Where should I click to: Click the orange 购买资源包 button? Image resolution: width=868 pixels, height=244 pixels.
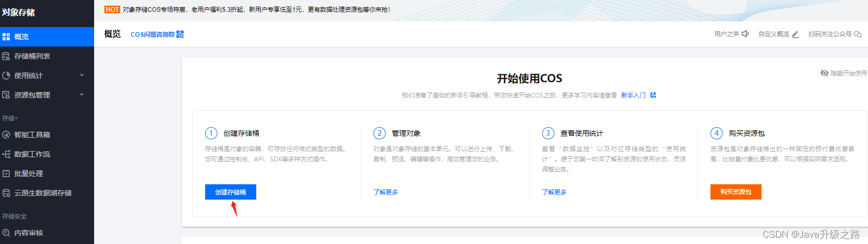pos(736,192)
